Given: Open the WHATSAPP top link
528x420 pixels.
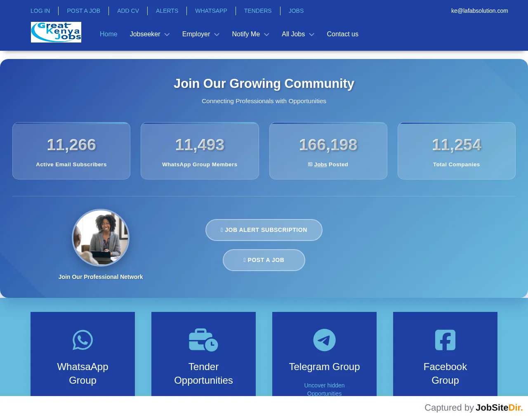Looking at the screenshot, I should click(x=211, y=11).
